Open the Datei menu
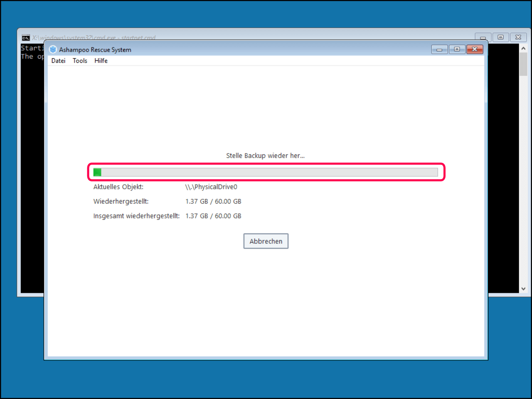The image size is (532, 399). click(58, 61)
